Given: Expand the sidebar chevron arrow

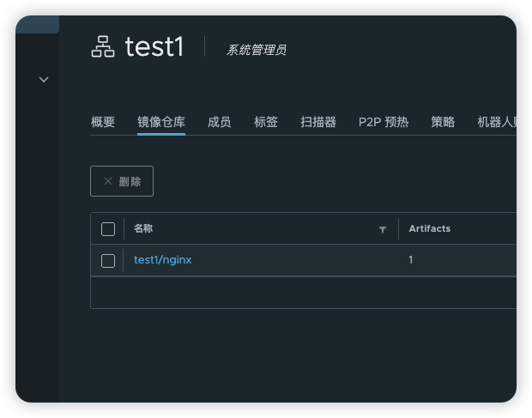Looking at the screenshot, I should (x=44, y=80).
